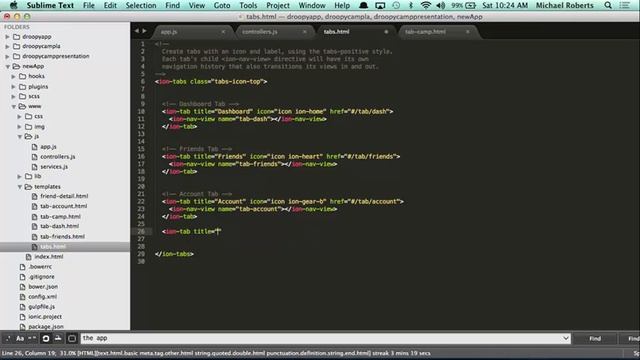Expand the img folder
The width and height of the screenshot is (640, 360).
[19, 127]
